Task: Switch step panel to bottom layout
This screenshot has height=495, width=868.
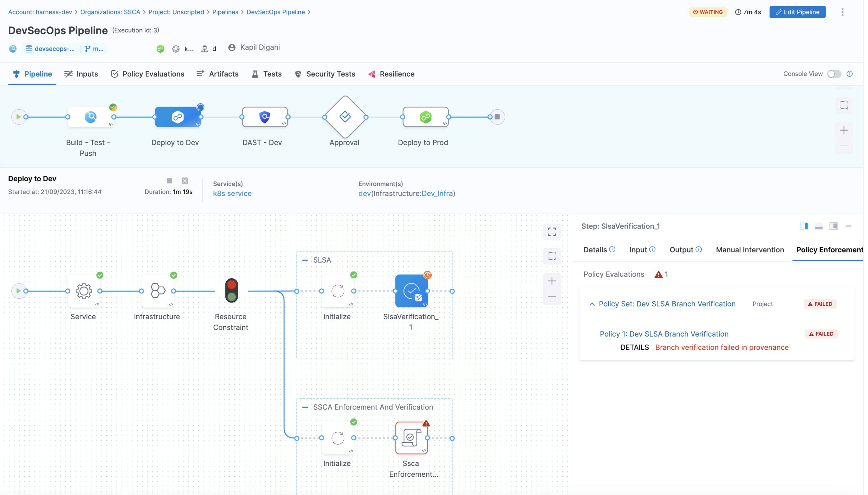Action: (818, 226)
